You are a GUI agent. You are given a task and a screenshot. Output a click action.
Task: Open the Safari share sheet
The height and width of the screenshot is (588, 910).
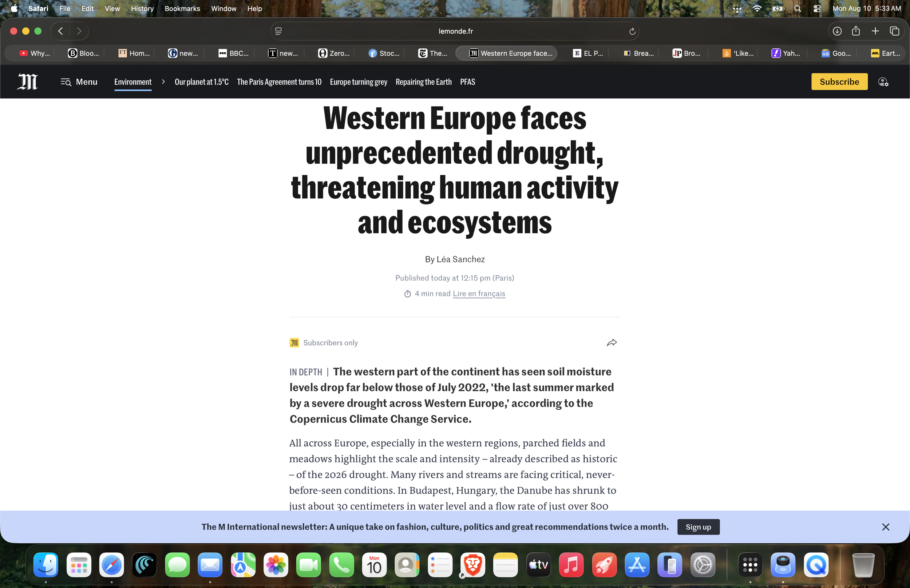coord(856,31)
